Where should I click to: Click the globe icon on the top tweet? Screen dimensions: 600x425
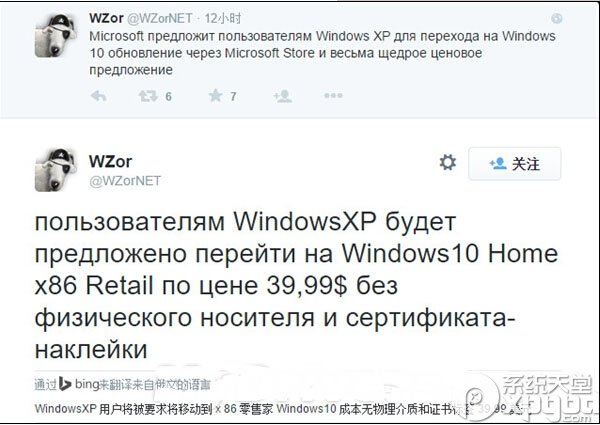(x=557, y=18)
